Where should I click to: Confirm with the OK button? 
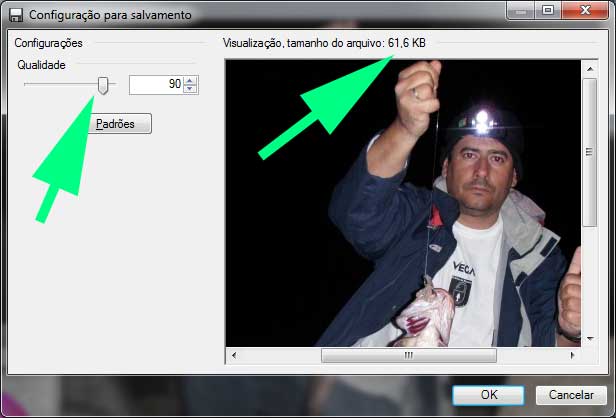pyautogui.click(x=488, y=395)
